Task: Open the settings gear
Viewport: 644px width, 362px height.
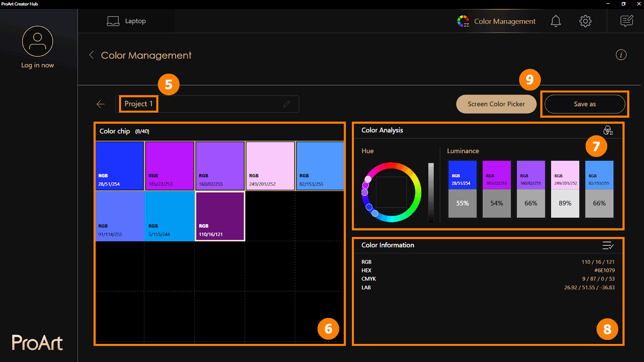Action: point(585,21)
